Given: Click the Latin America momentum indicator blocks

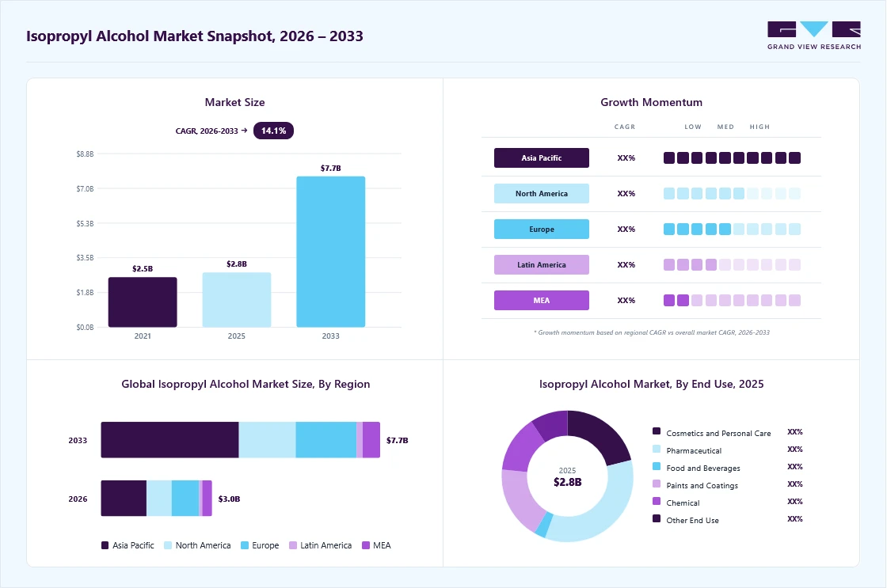Looking at the screenshot, I should pos(732,264).
